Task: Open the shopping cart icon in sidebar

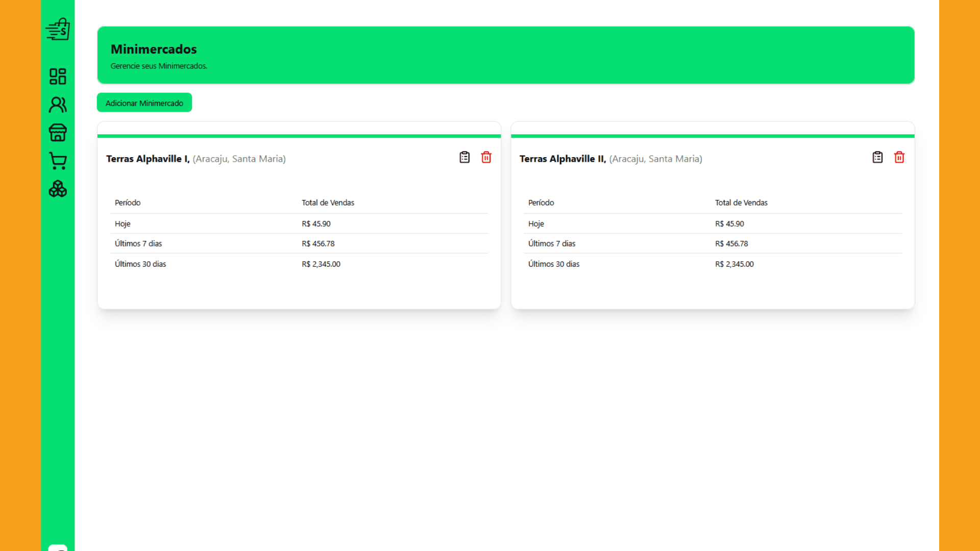Action: tap(58, 161)
